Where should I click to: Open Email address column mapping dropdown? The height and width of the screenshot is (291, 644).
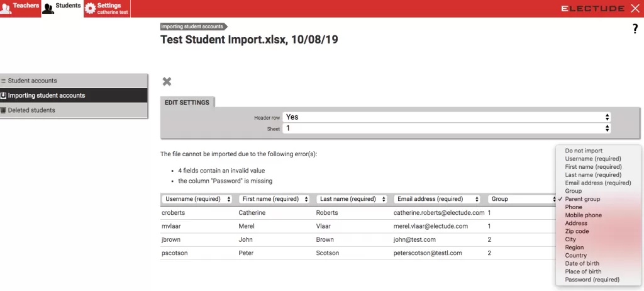[x=437, y=199]
